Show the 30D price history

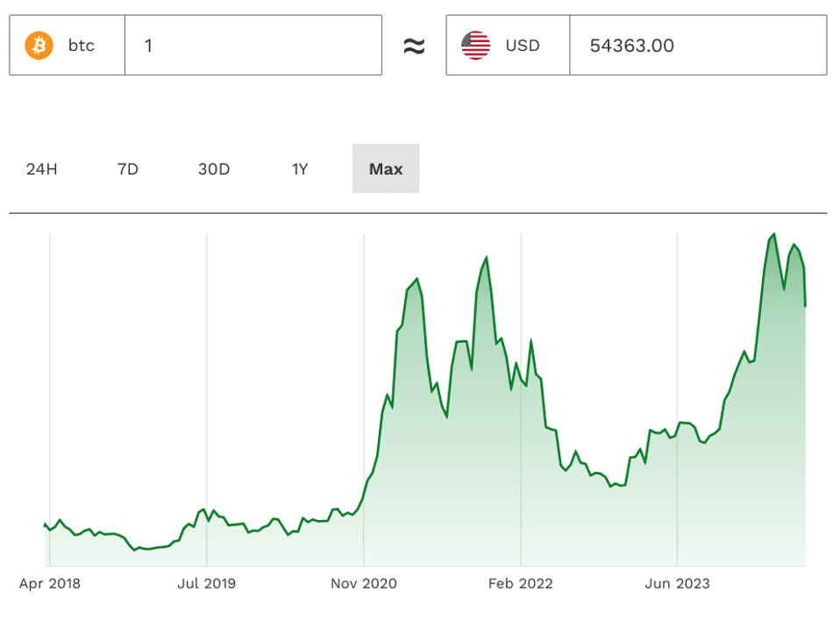pos(214,168)
